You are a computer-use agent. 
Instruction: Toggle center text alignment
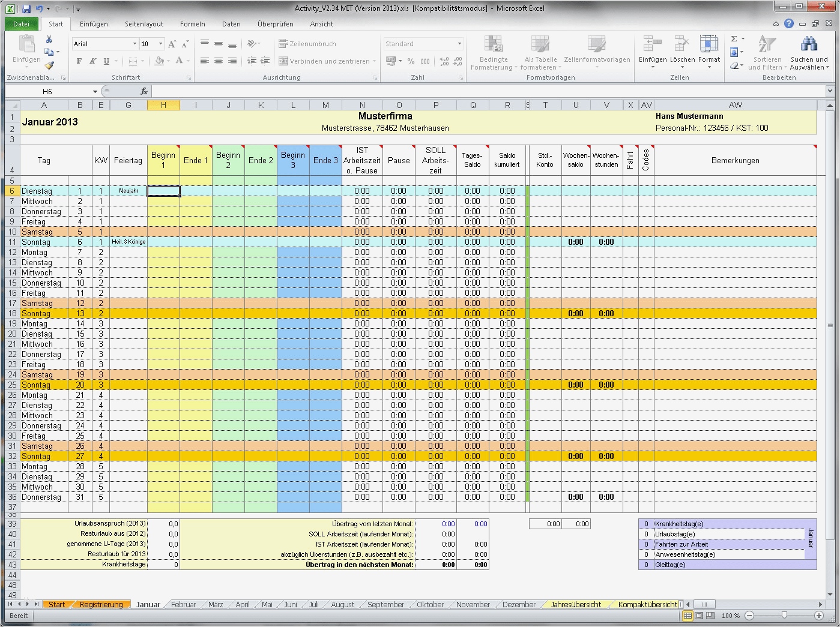coord(217,61)
